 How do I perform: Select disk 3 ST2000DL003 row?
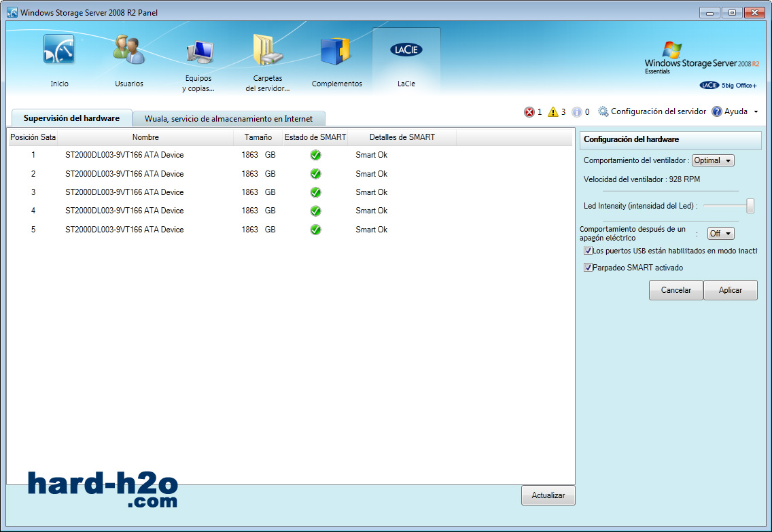[290, 192]
